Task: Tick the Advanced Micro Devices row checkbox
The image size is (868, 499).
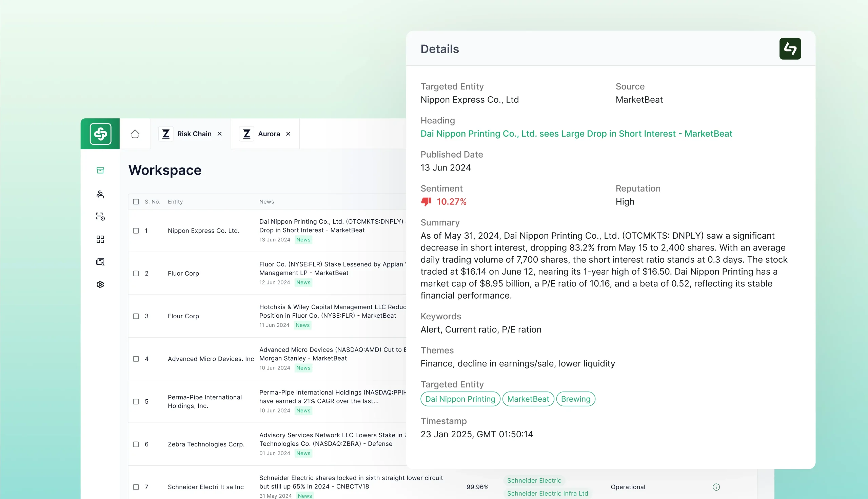Action: [x=136, y=359]
